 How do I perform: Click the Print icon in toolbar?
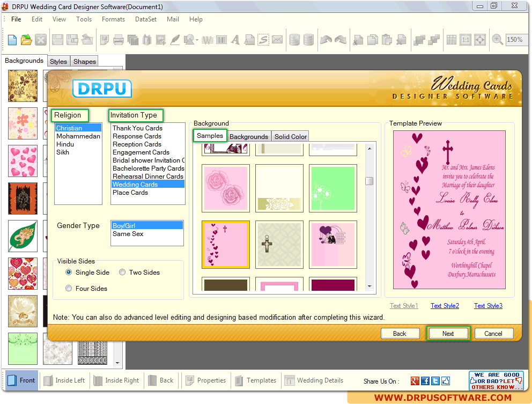click(x=119, y=40)
